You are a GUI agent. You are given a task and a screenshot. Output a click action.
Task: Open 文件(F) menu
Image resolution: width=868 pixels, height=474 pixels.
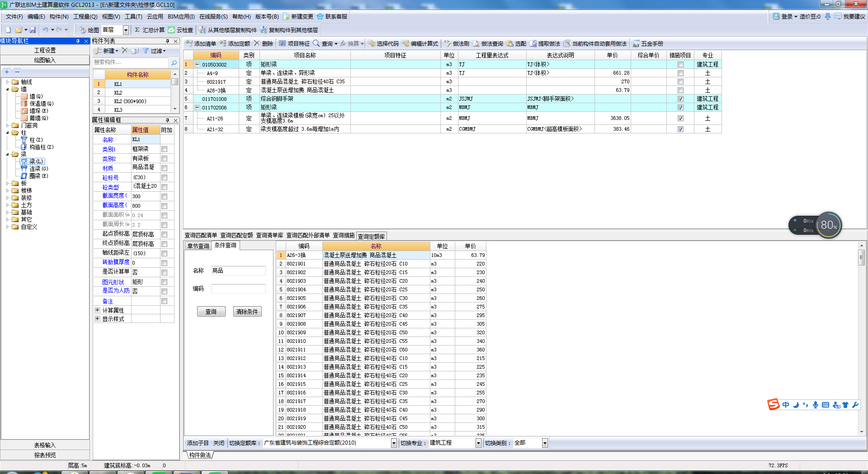(14, 17)
